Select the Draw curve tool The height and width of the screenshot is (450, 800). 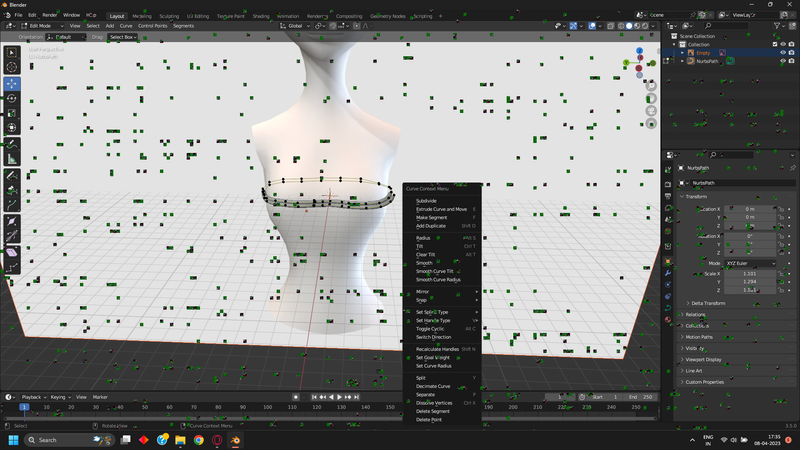[x=12, y=176]
